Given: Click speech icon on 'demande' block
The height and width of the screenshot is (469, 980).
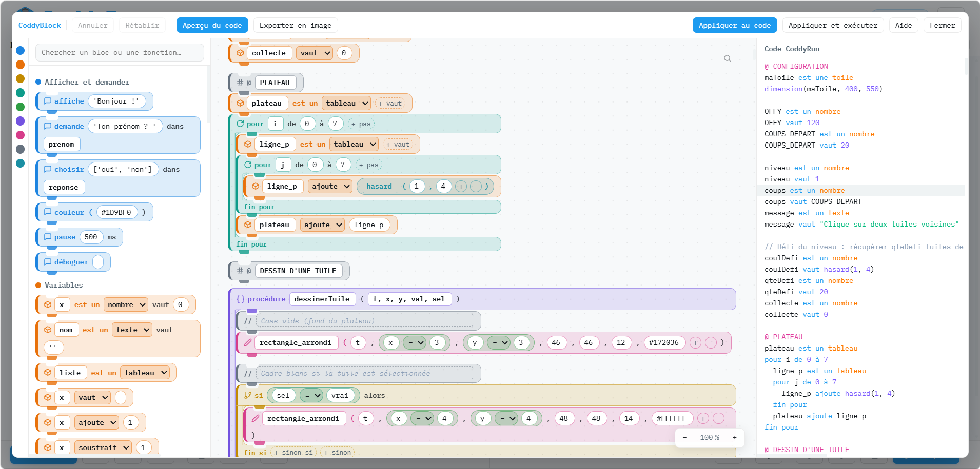Looking at the screenshot, I should 48,126.
